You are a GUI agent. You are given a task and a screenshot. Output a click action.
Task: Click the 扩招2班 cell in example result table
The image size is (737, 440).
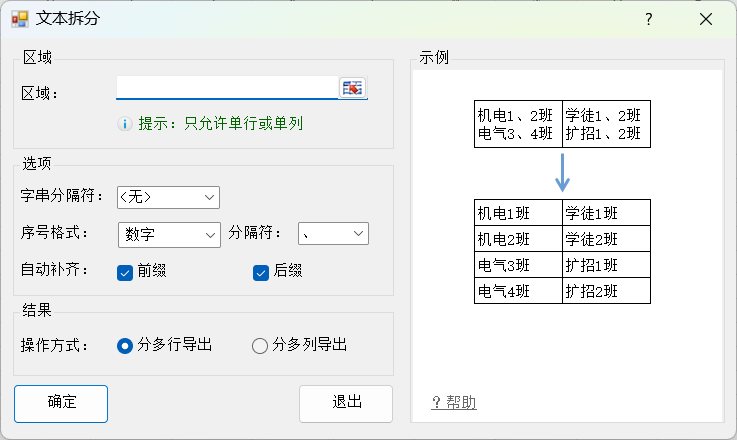pyautogui.click(x=606, y=291)
